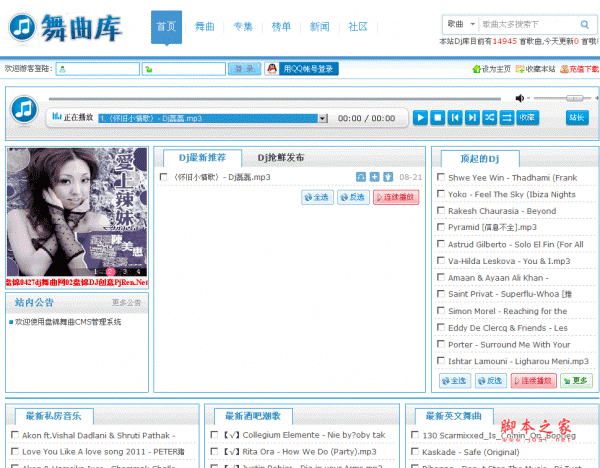
Task: Check the Kaskade - Safe (Original) box
Action: coord(414,452)
